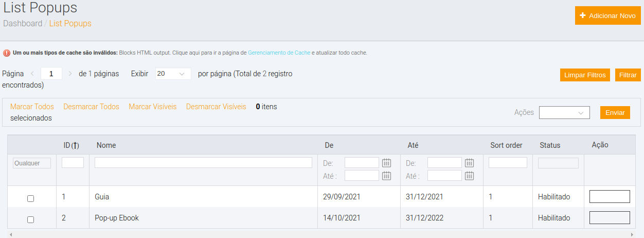644x238 pixels.
Task: Go to Dashboard breadcrumb
Action: [x=23, y=23]
